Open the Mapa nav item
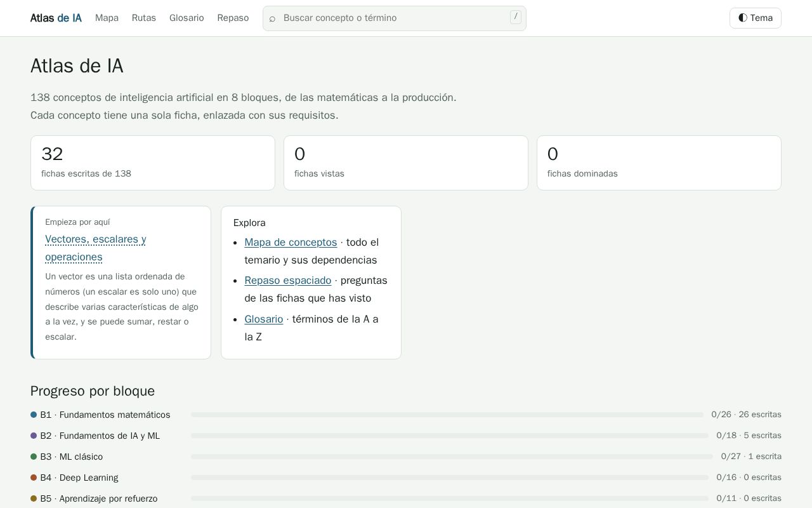 (107, 18)
